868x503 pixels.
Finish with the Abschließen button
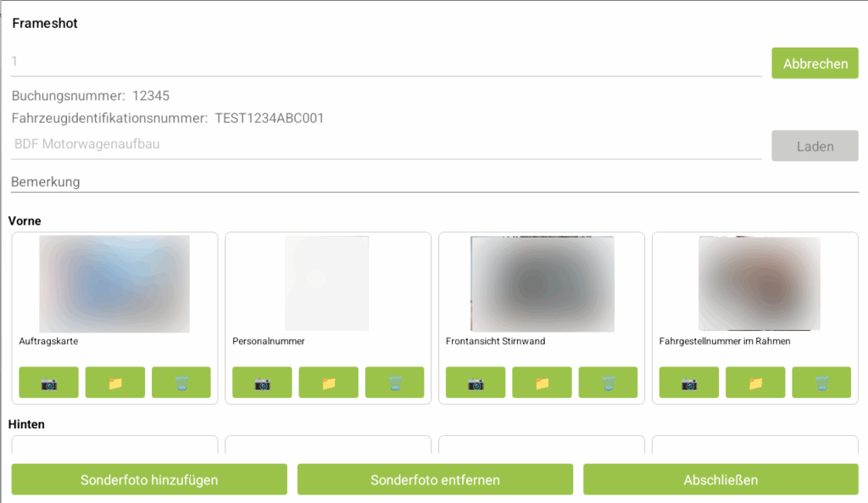[x=721, y=479]
